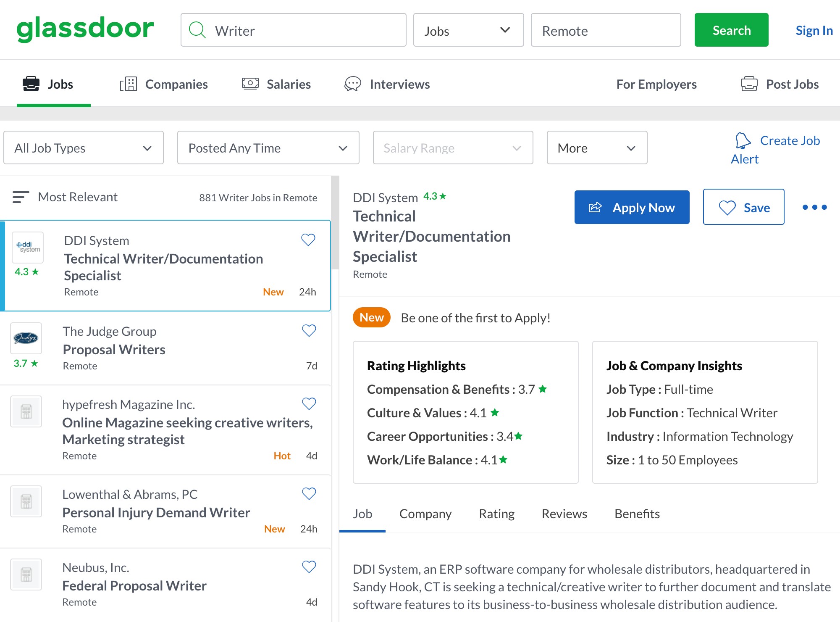Click the magnifier icon in search field

click(x=197, y=30)
